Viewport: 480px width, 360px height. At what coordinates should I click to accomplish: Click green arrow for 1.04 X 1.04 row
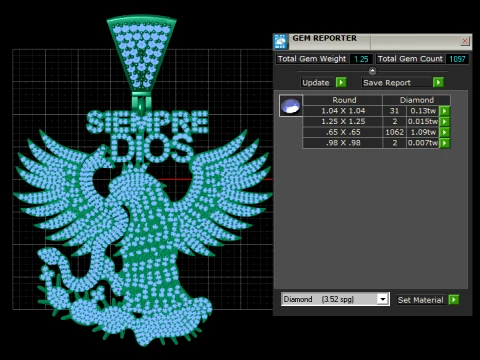(x=445, y=111)
